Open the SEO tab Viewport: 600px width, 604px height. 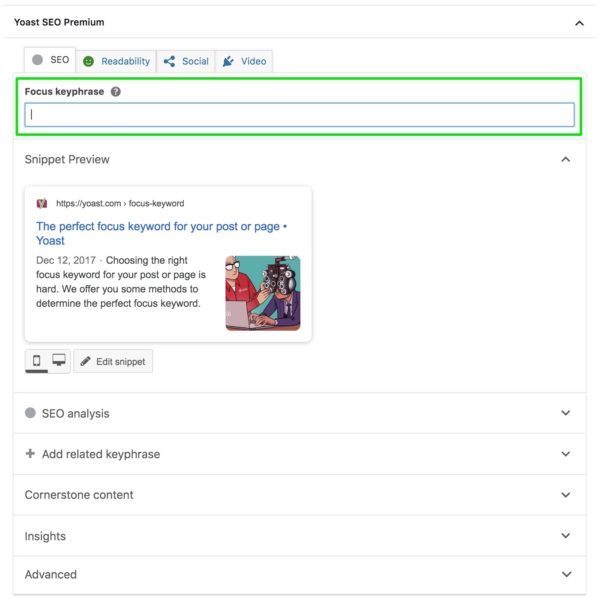[x=51, y=61]
